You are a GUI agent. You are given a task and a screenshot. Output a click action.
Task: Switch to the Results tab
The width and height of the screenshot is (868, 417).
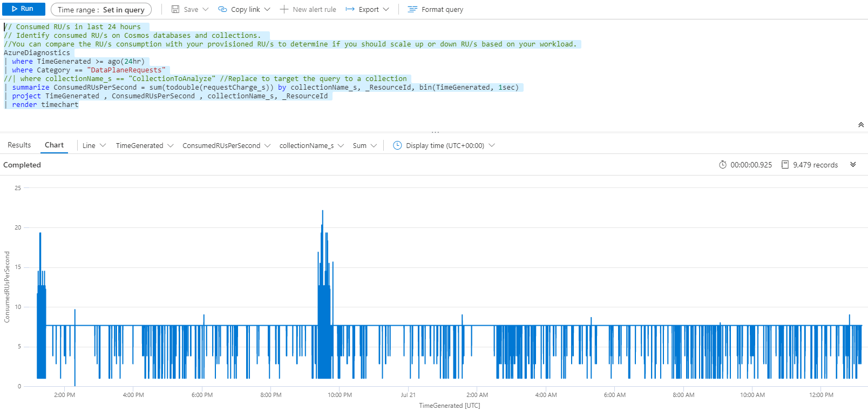click(x=19, y=145)
